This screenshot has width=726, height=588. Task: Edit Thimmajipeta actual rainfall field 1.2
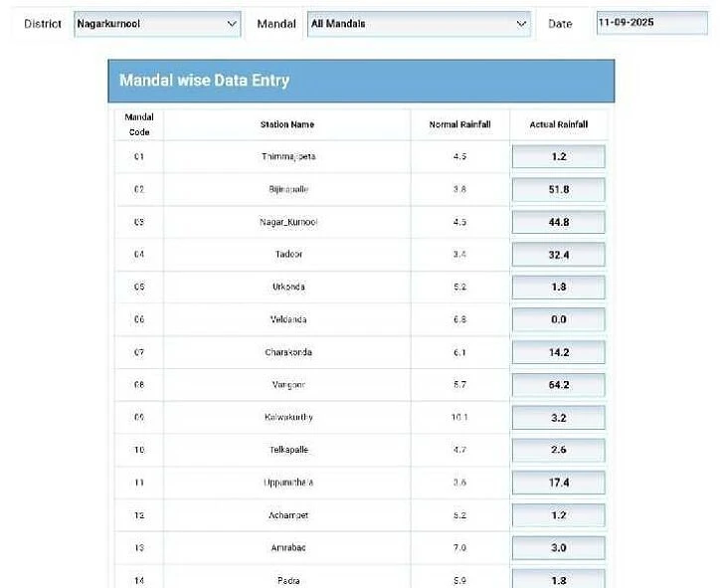pyautogui.click(x=558, y=157)
